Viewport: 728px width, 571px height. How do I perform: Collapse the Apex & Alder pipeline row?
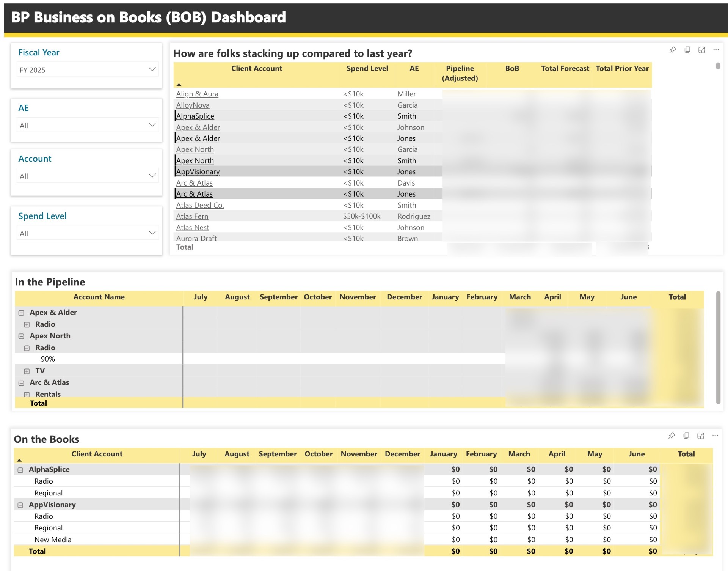(21, 313)
